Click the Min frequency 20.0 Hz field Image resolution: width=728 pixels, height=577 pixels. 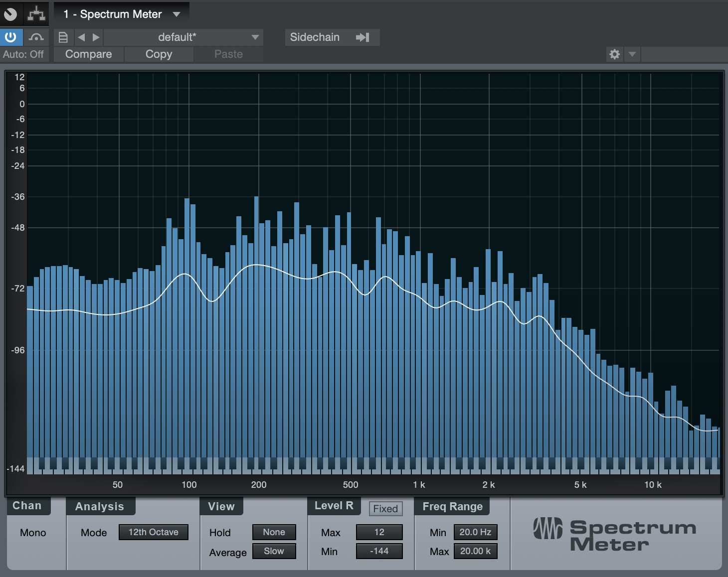475,532
